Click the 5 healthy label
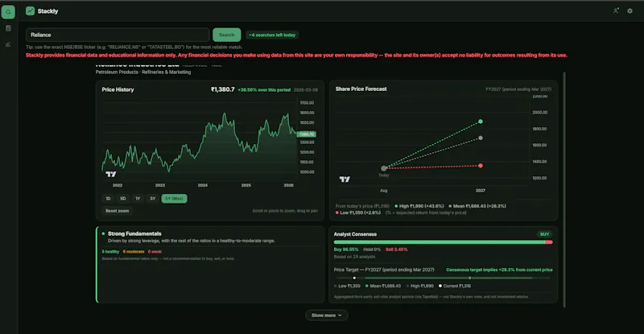This screenshot has width=644, height=334. [x=110, y=251]
